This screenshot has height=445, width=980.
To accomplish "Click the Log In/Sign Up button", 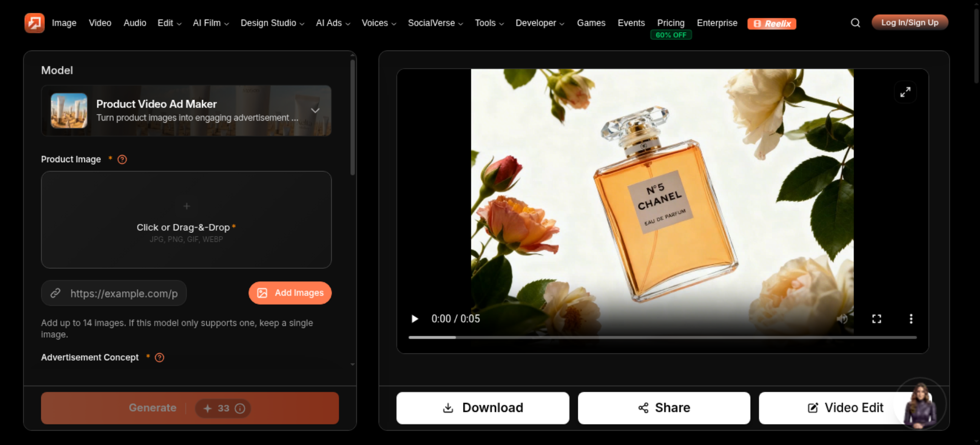I will tap(910, 23).
